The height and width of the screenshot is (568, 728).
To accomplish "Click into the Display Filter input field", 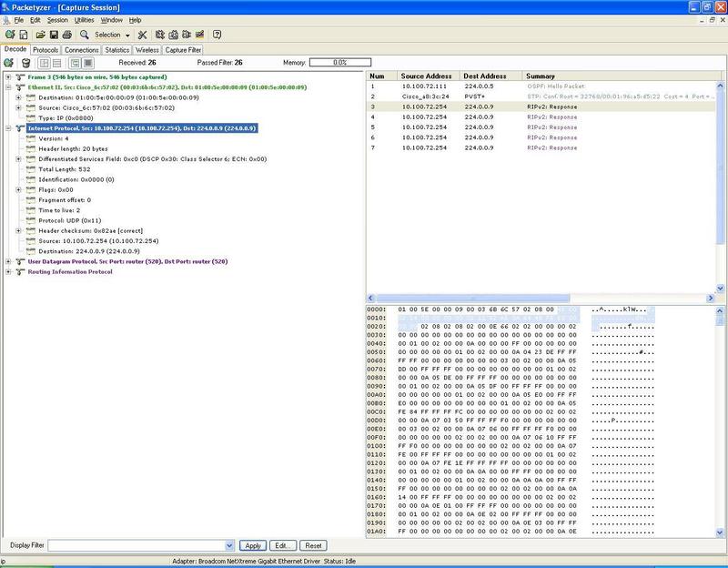I will click(x=137, y=546).
